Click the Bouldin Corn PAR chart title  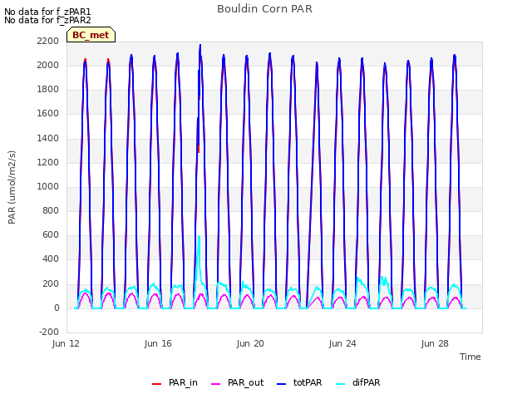coord(264,9)
